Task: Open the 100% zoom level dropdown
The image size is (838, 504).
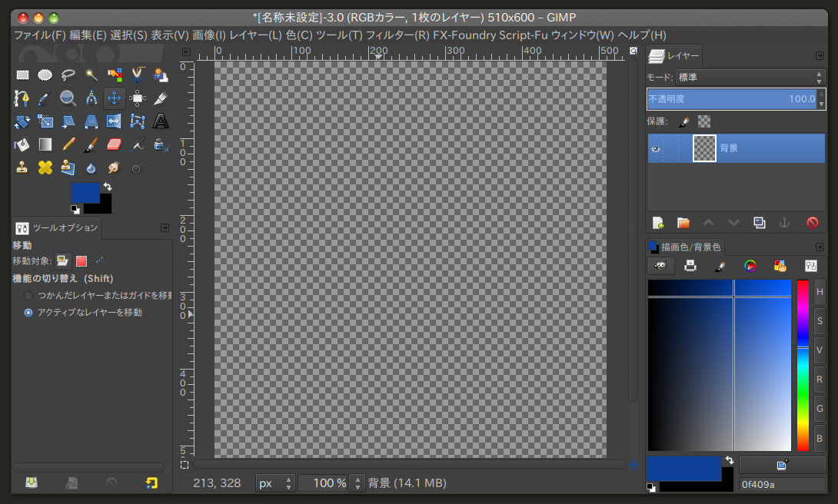Action: [331, 483]
